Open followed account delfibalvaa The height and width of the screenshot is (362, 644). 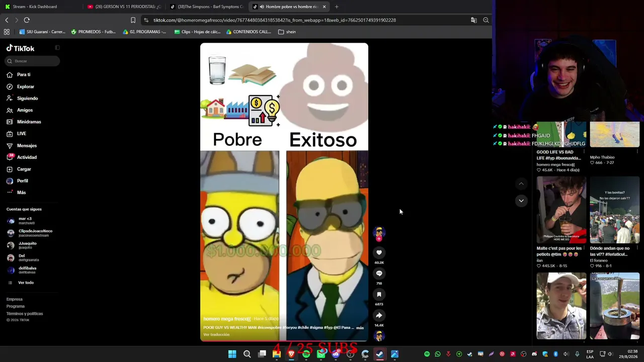click(x=22, y=270)
